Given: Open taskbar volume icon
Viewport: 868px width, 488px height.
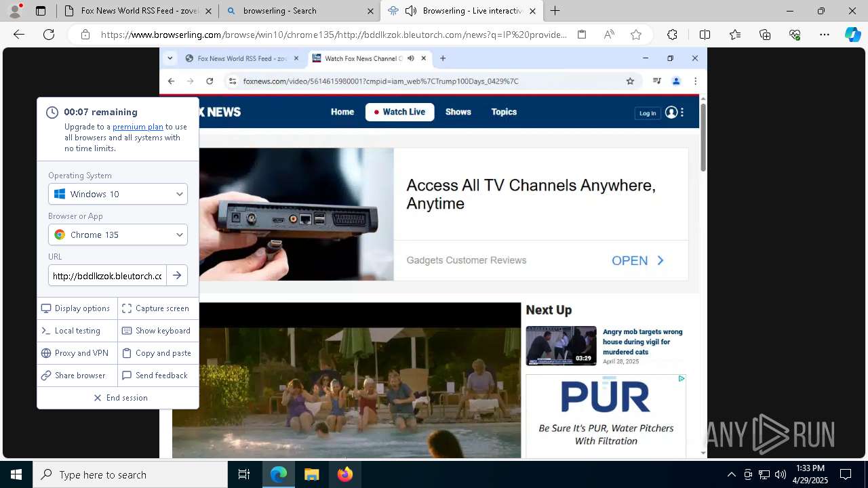Looking at the screenshot, I should tap(780, 474).
